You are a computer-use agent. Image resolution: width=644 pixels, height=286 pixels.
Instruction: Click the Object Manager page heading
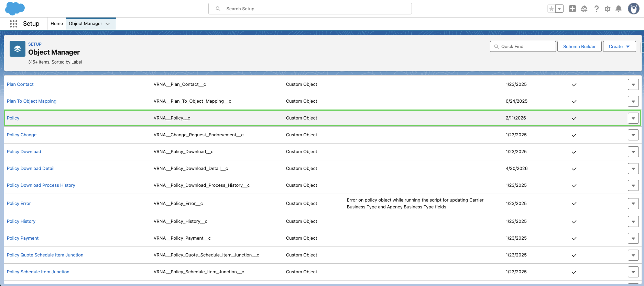[x=54, y=52]
